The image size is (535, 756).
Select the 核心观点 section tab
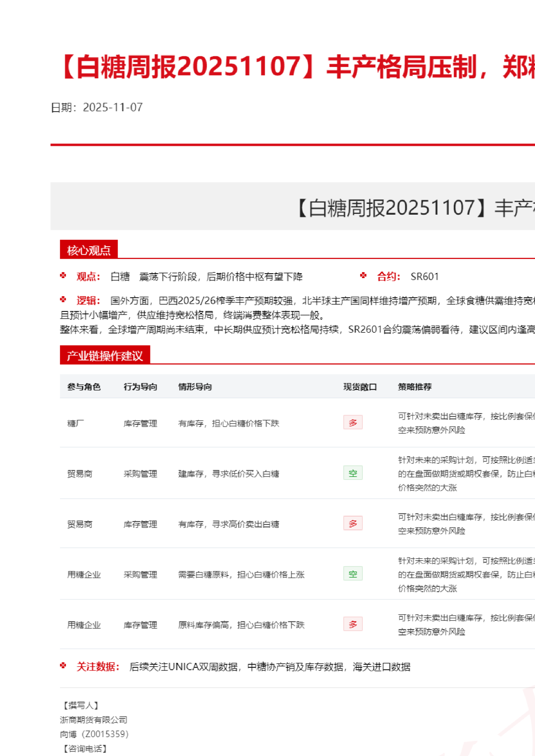89,250
